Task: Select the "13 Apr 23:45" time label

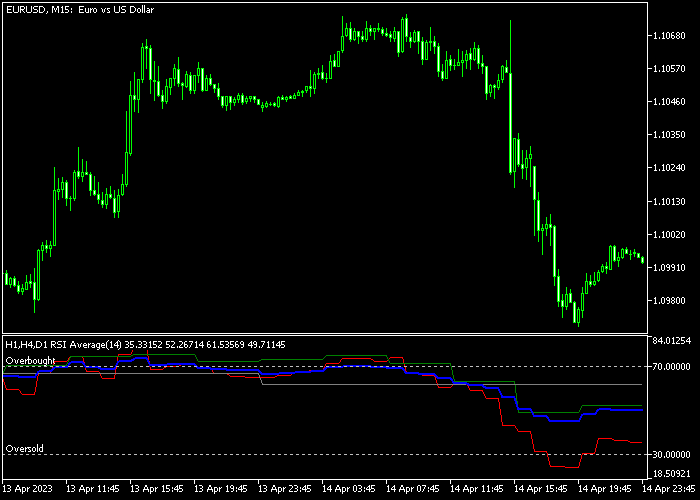Action: point(285,488)
